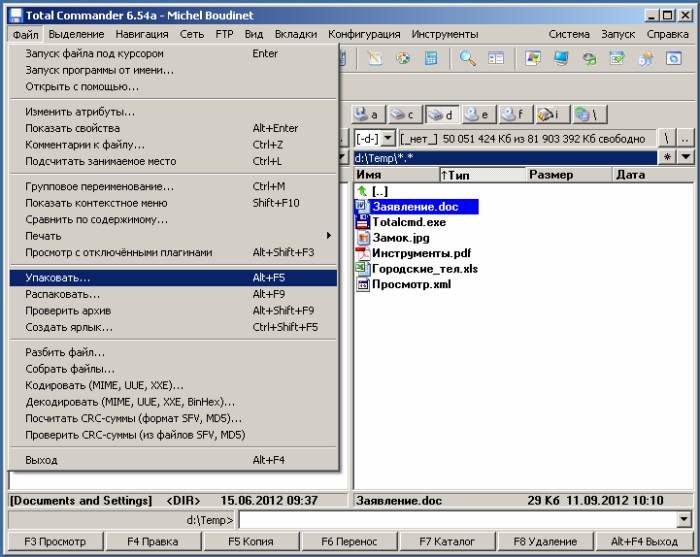Image resolution: width=700 pixels, height=557 pixels.
Task: Click the Городские_тел.xls Excel icon
Action: 362,269
